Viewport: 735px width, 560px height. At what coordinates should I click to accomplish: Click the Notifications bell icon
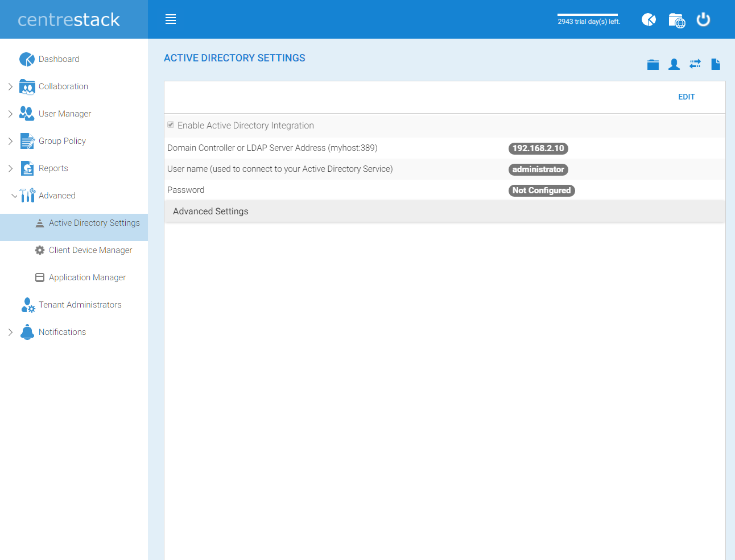click(x=27, y=332)
